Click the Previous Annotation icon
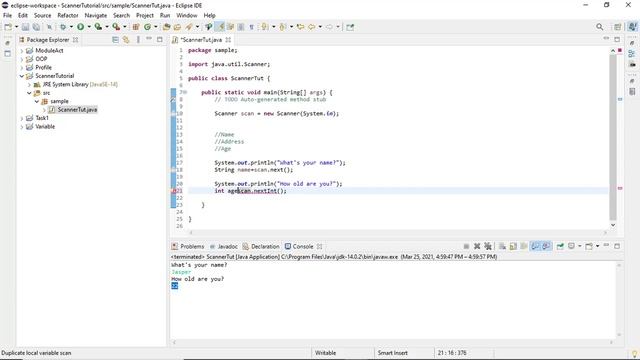Viewport: 640px width, 360px height. click(x=282, y=27)
